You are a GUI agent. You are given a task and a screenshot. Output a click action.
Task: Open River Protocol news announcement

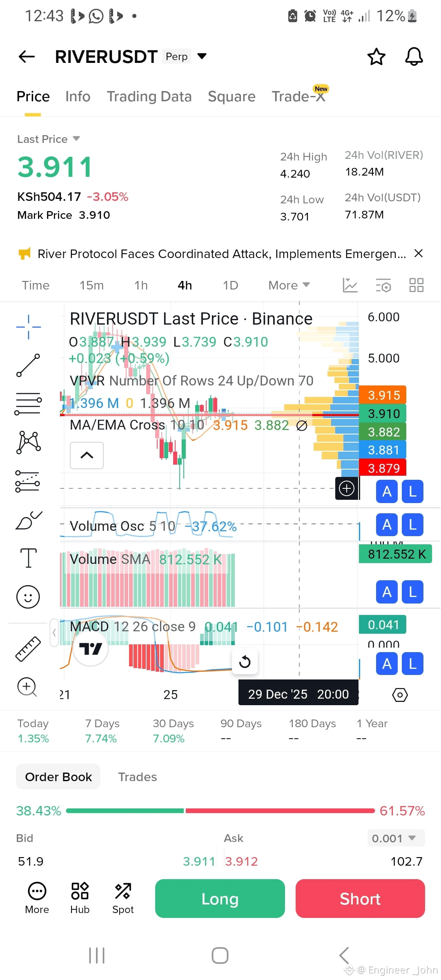click(222, 254)
